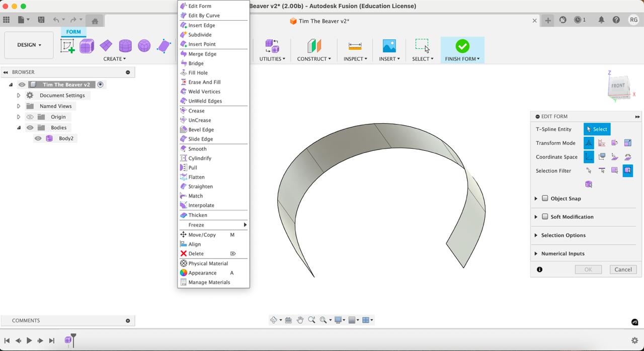644x351 pixels.
Task: Hide Body2 using its eye icon
Action: (x=38, y=138)
